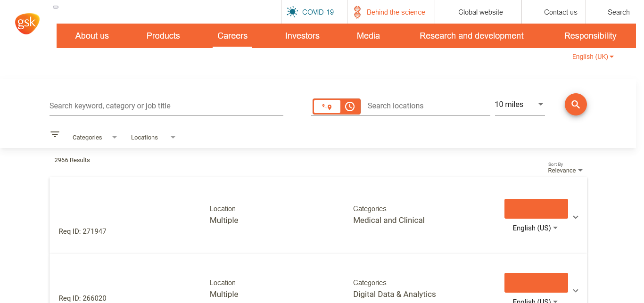This screenshot has width=644, height=303.
Task: Select the location pin search mode
Action: tap(327, 106)
